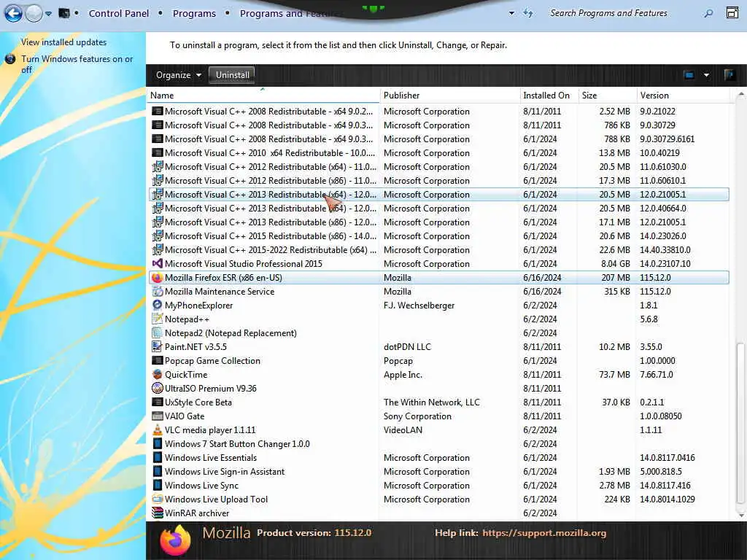Click the VAIO Gate icon
Viewport: 747px width, 560px height.
[158, 416]
